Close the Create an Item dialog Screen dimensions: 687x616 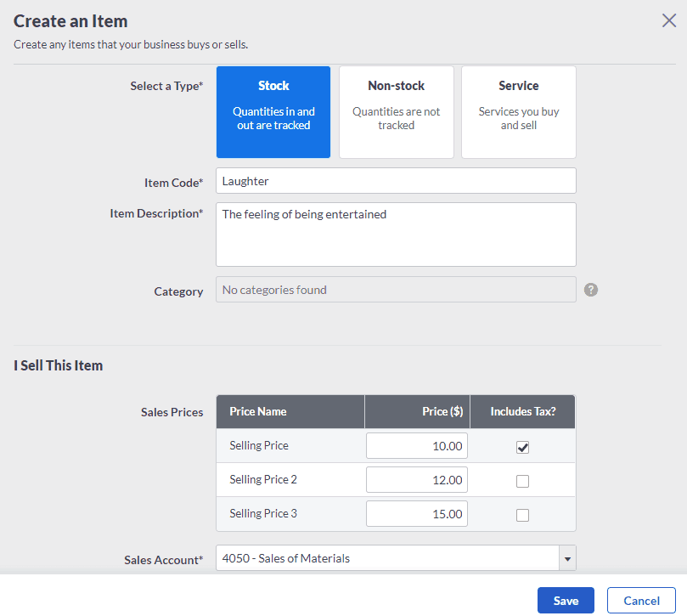click(x=669, y=21)
